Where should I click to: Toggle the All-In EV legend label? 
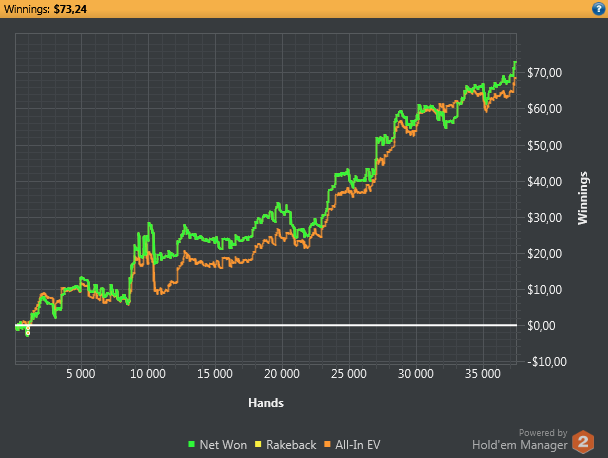point(358,445)
